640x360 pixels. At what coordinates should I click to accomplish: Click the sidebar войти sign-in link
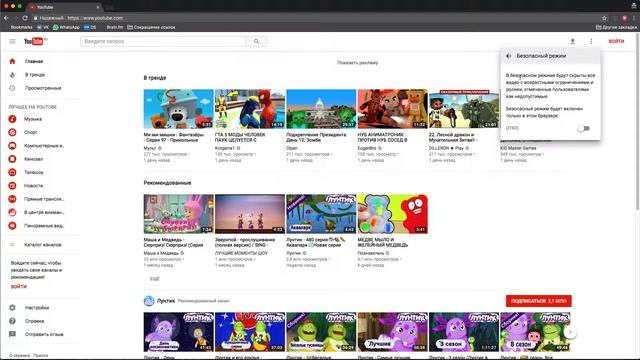tap(19, 286)
